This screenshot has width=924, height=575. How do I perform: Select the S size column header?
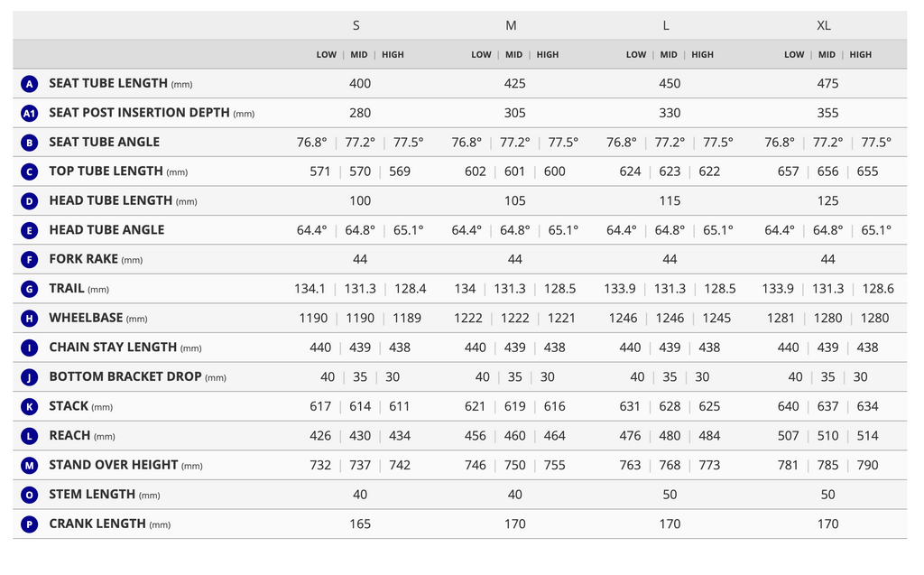[356, 25]
